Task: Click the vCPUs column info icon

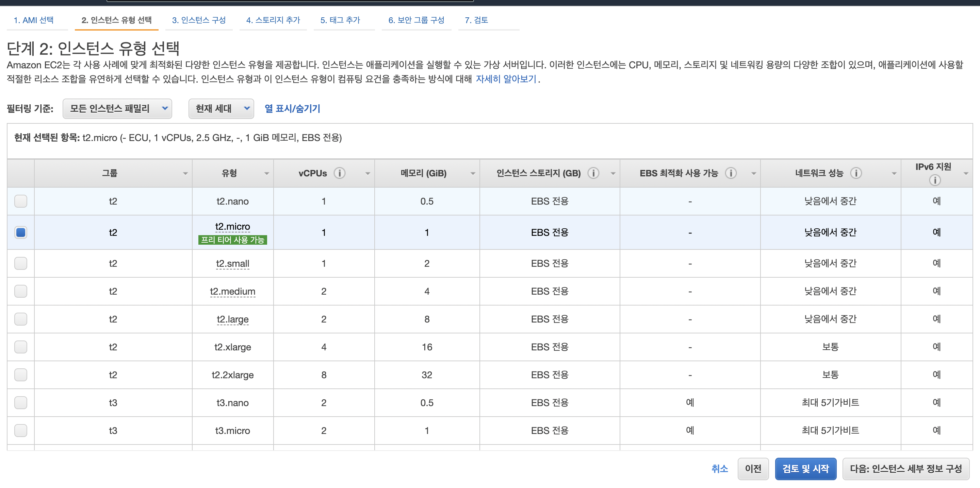Action: (339, 173)
